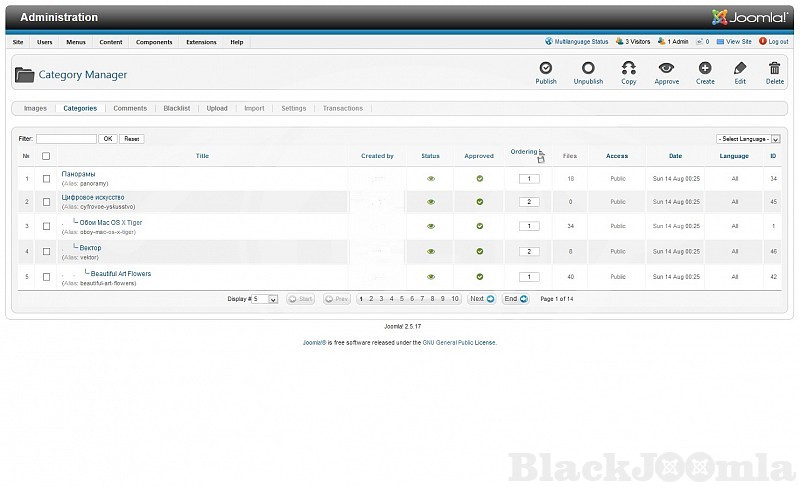Click the Create plus icon

coord(705,69)
